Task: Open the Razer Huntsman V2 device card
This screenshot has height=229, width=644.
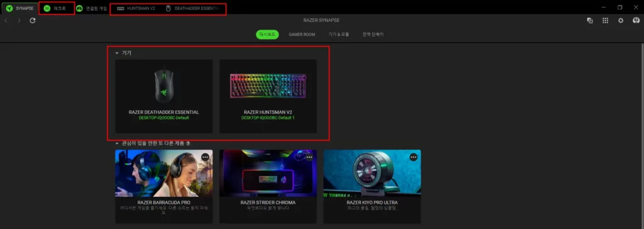Action: (268, 96)
